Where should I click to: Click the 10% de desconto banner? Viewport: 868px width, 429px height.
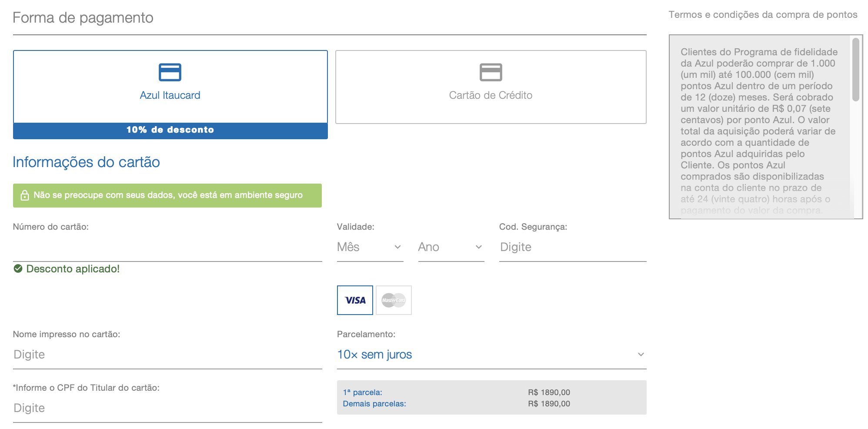170,130
